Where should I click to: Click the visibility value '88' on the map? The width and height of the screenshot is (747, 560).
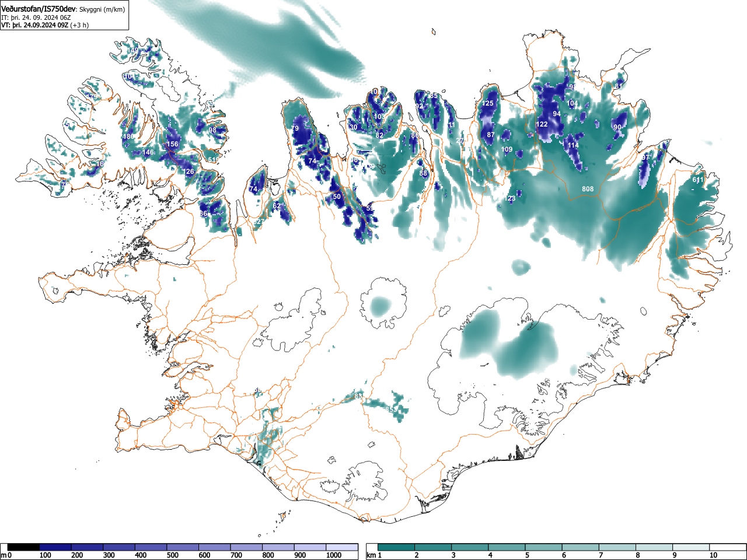click(x=424, y=173)
